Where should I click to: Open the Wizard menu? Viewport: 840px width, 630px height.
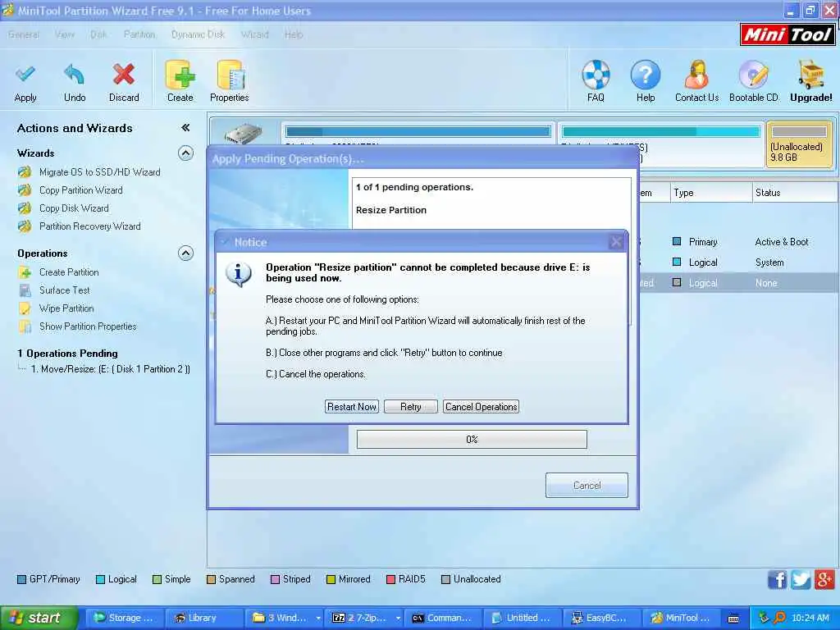[x=254, y=34]
